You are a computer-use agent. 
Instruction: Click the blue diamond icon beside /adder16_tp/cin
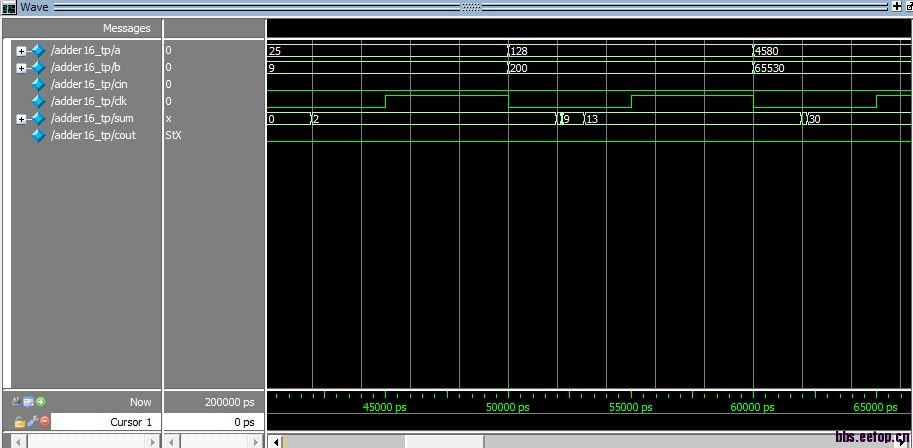click(38, 84)
